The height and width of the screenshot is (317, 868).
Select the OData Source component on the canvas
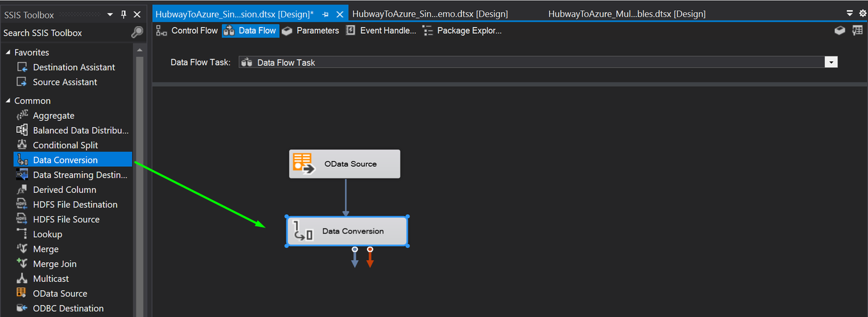click(x=345, y=164)
